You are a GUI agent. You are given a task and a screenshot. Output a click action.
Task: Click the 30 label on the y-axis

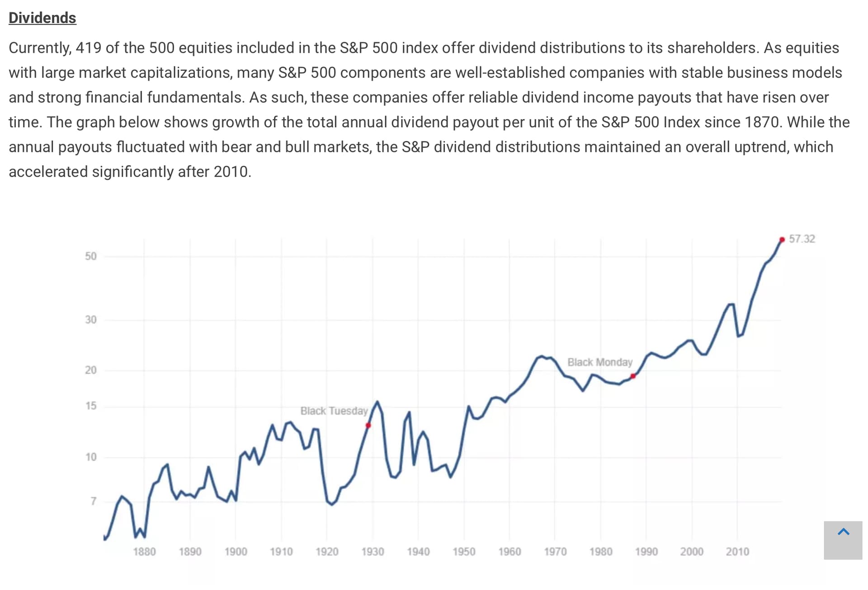(91, 320)
